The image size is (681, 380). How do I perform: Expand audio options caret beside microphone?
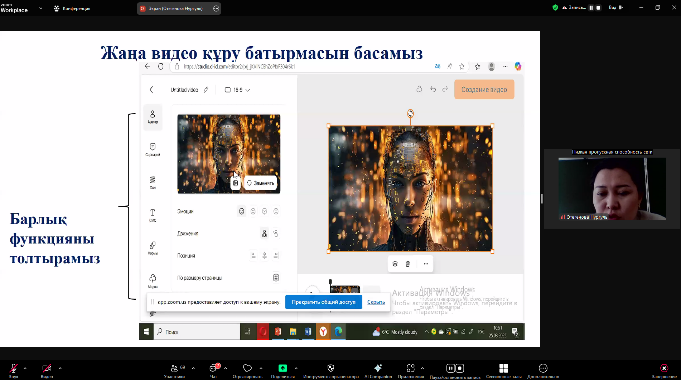click(25, 368)
